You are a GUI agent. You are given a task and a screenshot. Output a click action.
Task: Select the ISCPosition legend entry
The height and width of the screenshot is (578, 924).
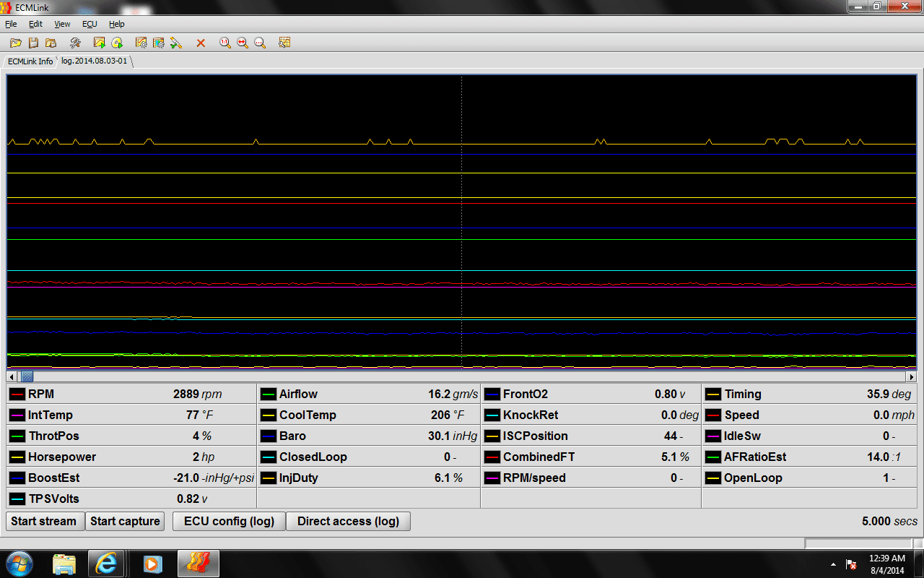591,436
